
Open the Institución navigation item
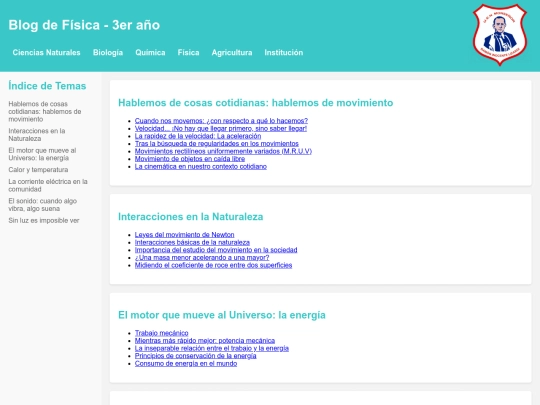(x=284, y=53)
